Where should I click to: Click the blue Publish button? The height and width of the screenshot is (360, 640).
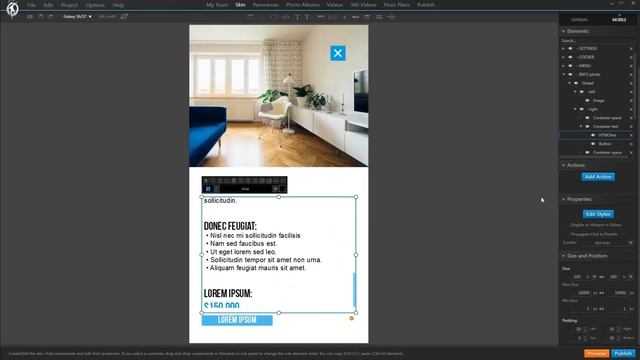tap(623, 353)
